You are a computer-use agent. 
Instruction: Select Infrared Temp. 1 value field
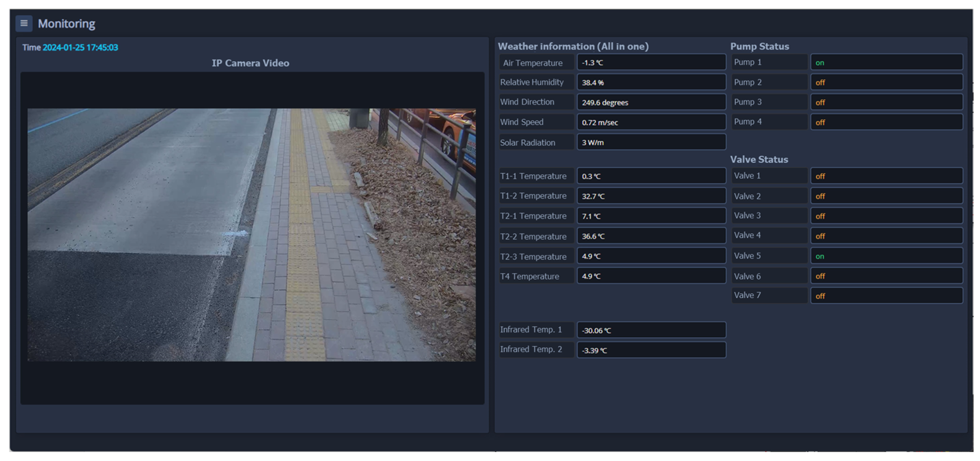(651, 330)
